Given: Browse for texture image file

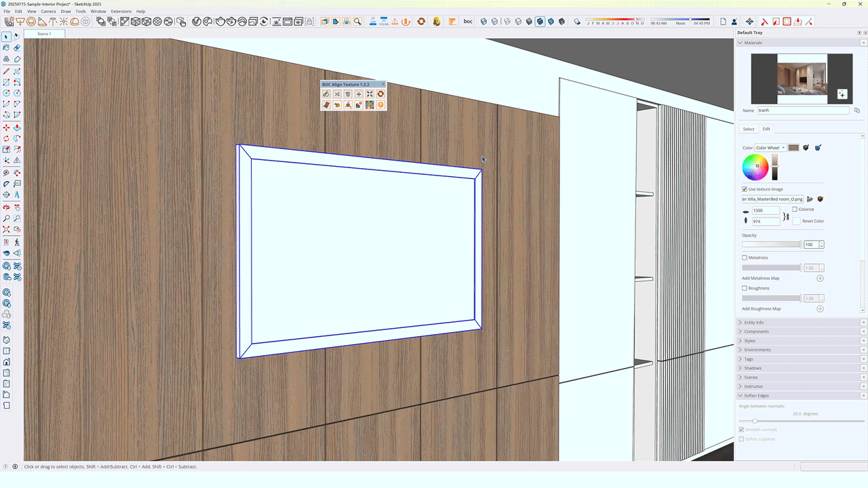Looking at the screenshot, I should click(x=810, y=199).
